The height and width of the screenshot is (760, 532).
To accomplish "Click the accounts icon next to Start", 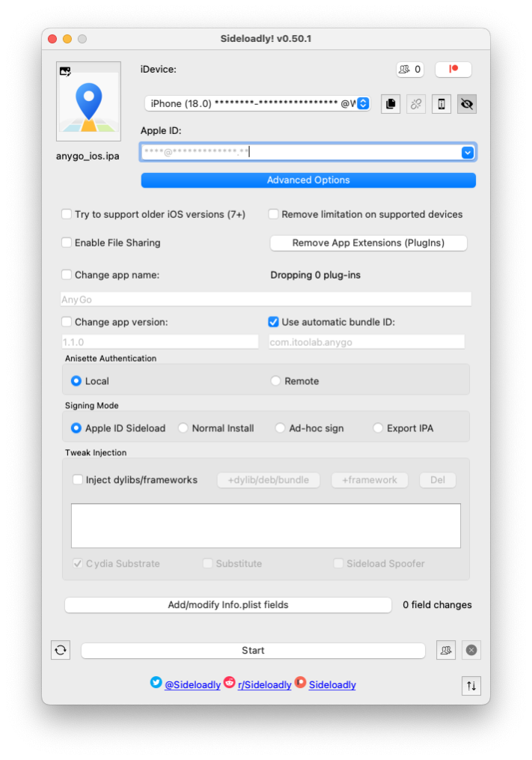I will 446,650.
